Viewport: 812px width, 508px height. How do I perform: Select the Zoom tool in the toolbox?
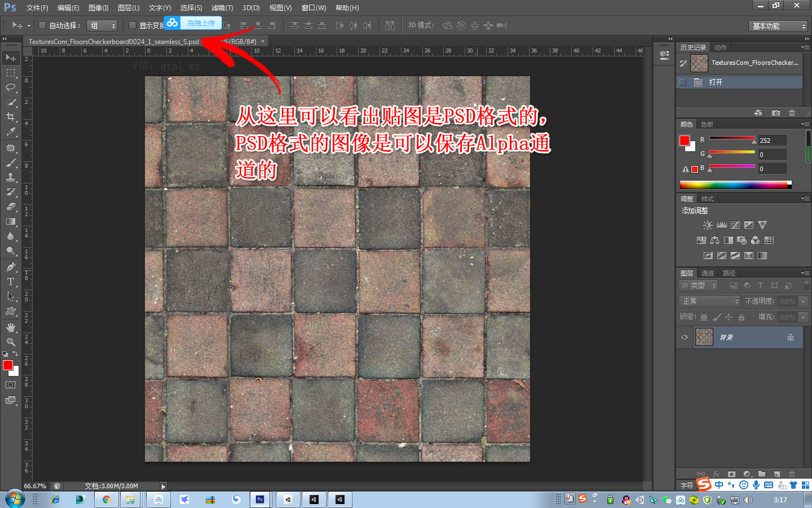[x=11, y=342]
